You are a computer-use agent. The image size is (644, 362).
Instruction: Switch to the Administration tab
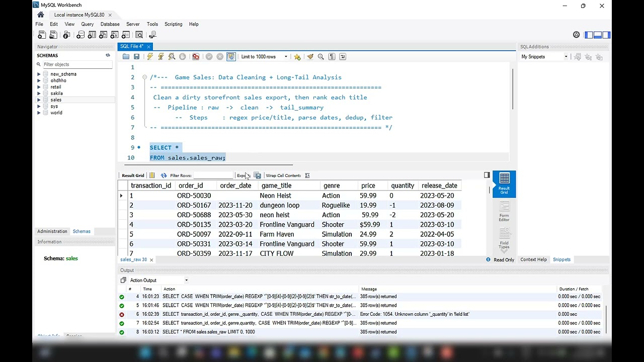pos(52,231)
